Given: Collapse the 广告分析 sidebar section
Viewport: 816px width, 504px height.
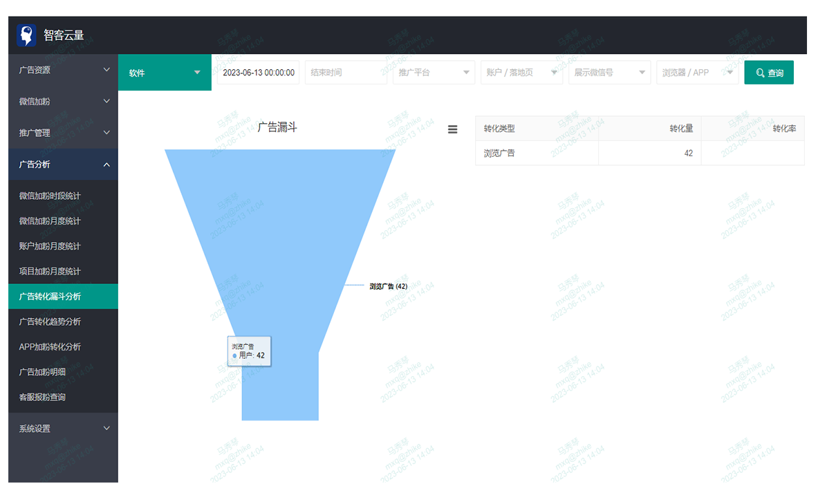Looking at the screenshot, I should (63, 165).
